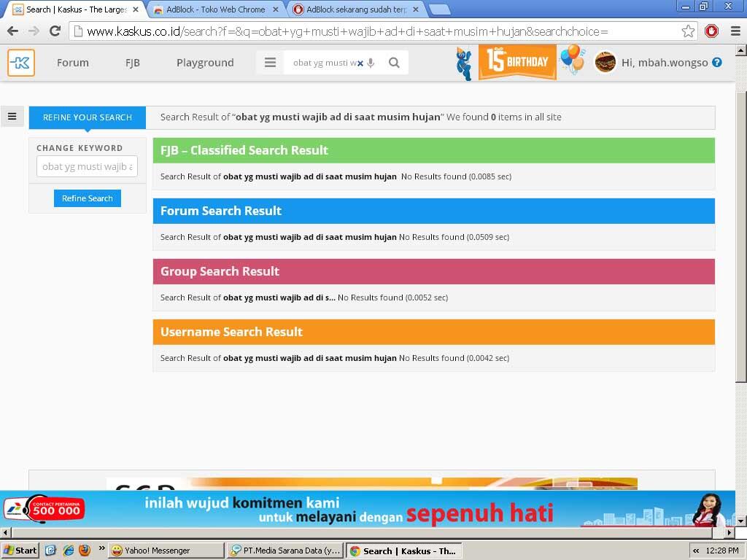Reload the current Kaskus page
The image size is (747, 560).
point(55,31)
